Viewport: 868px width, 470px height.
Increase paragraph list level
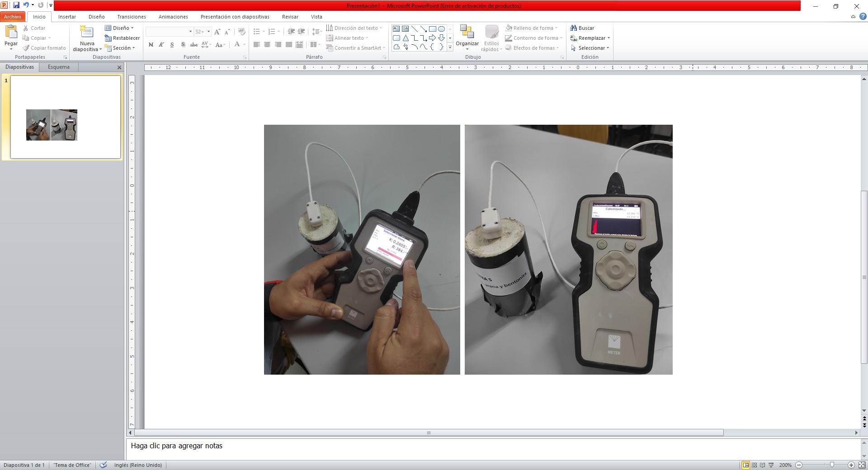[x=301, y=32]
